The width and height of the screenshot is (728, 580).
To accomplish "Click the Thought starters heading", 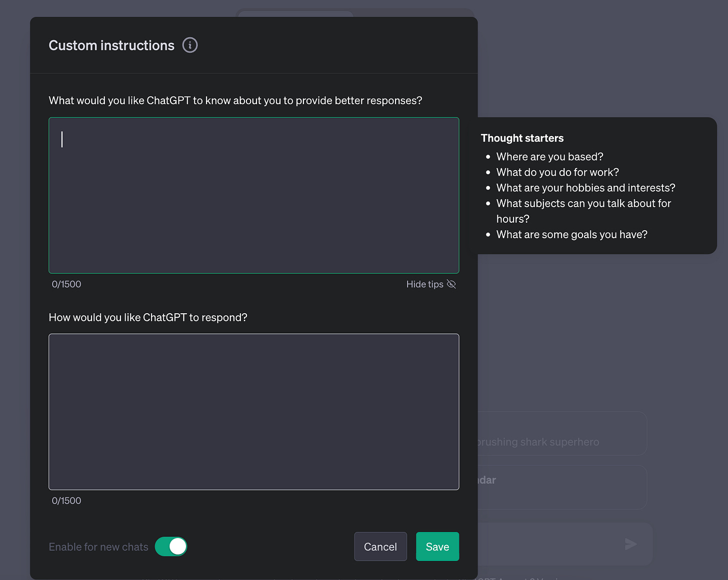I will (x=522, y=138).
